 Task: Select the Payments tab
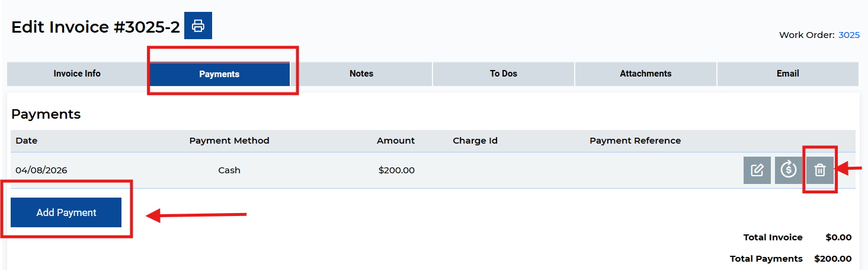point(219,74)
